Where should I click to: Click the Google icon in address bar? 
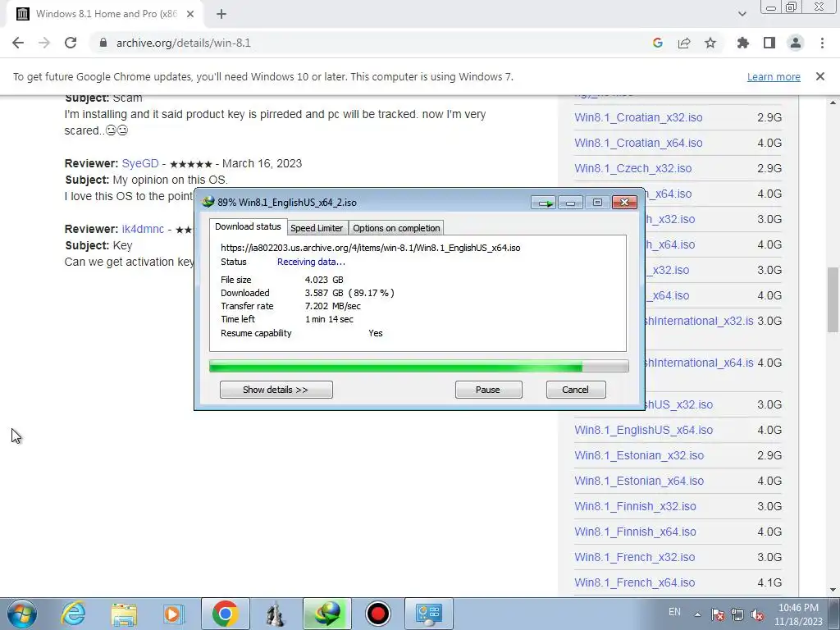point(657,43)
